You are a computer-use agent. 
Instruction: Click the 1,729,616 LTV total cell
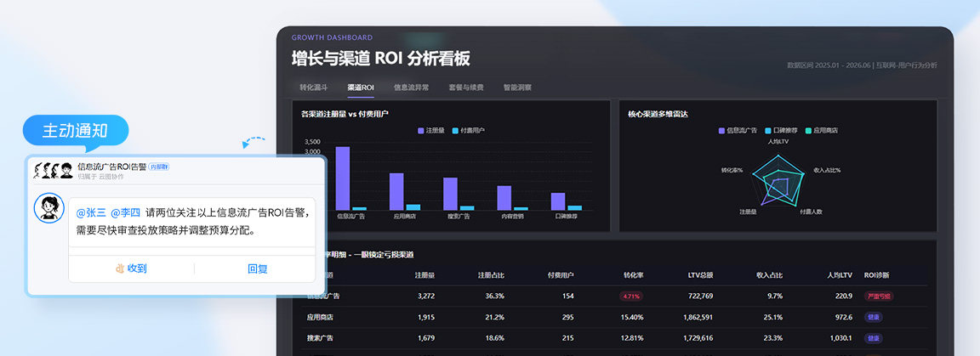pyautogui.click(x=698, y=338)
